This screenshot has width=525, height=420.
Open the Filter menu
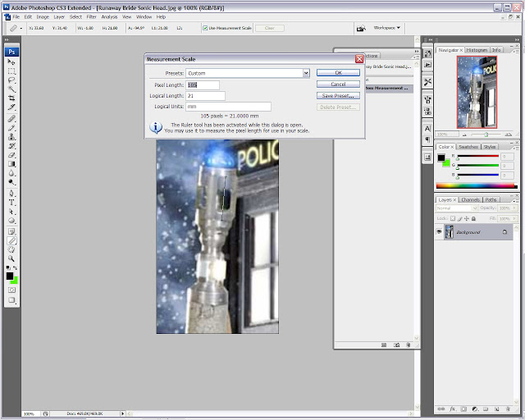(x=91, y=16)
